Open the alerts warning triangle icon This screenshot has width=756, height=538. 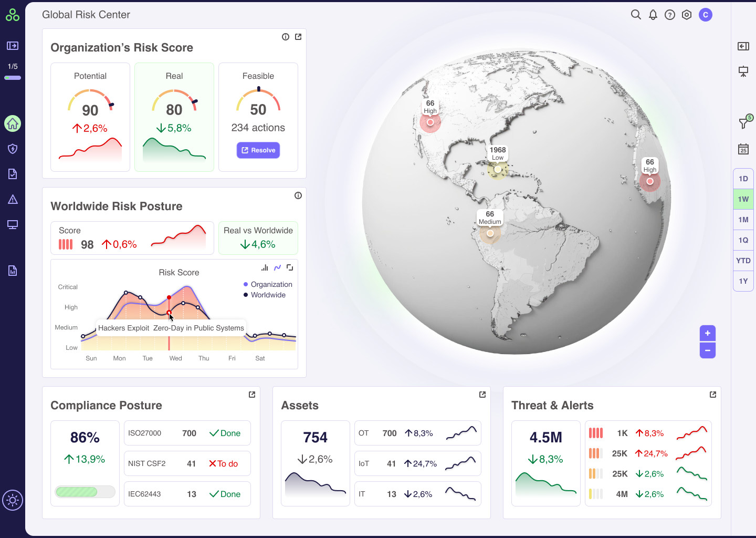click(13, 199)
